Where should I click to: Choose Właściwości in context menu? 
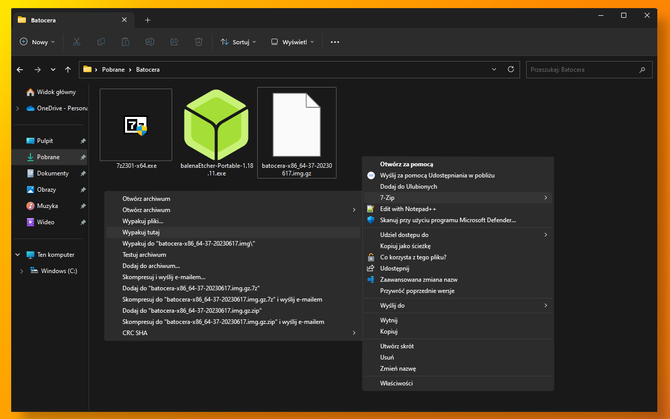coord(458,383)
